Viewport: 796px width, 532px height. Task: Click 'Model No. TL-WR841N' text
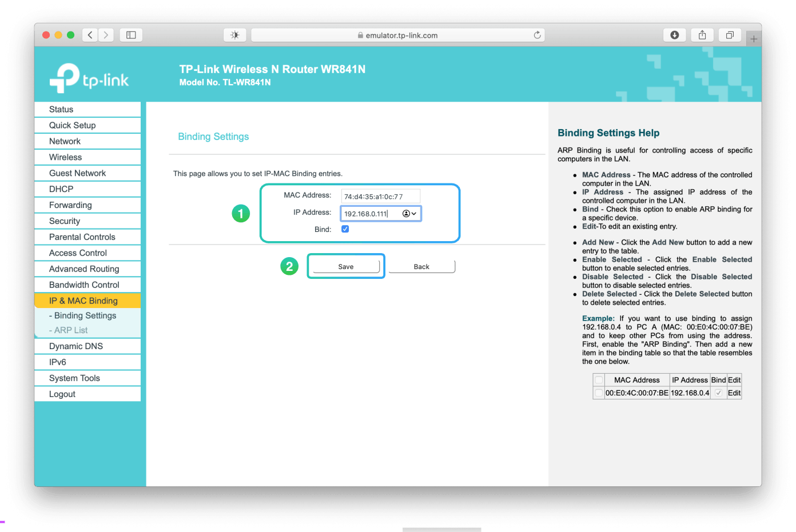tap(225, 82)
